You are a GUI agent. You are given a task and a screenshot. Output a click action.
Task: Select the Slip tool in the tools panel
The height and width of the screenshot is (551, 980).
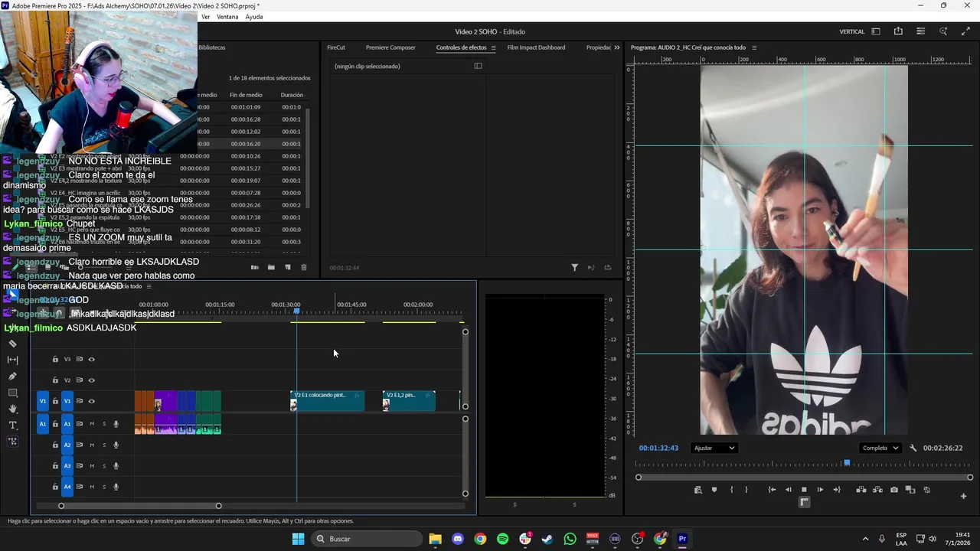[x=12, y=360]
